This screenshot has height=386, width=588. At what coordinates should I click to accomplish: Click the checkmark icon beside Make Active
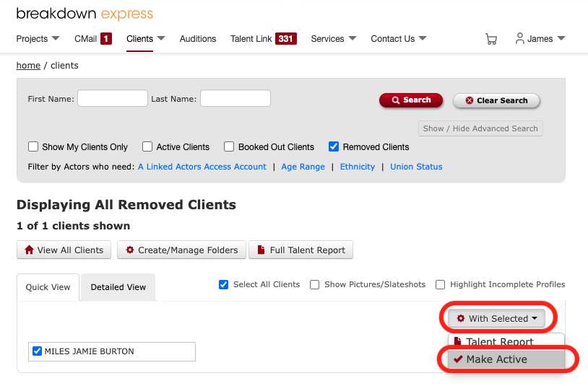458,359
